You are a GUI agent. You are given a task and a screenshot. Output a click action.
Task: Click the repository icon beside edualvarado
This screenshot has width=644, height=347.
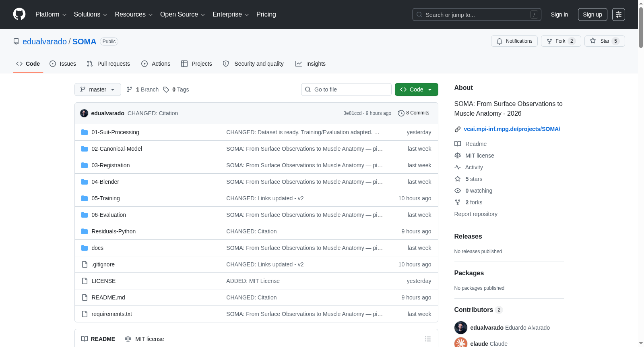pos(16,42)
